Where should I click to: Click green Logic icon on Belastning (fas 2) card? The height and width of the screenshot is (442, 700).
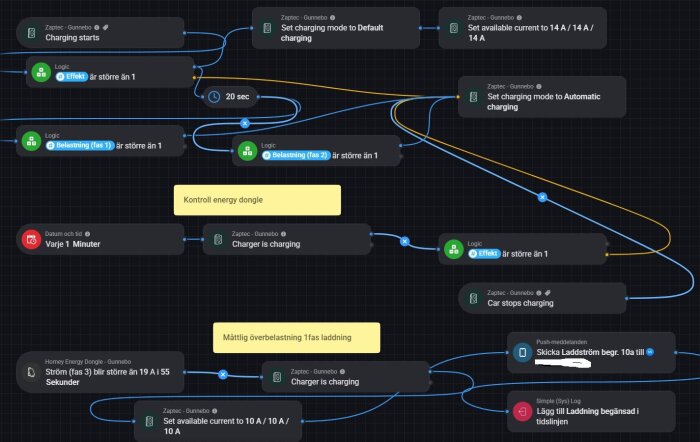(247, 150)
